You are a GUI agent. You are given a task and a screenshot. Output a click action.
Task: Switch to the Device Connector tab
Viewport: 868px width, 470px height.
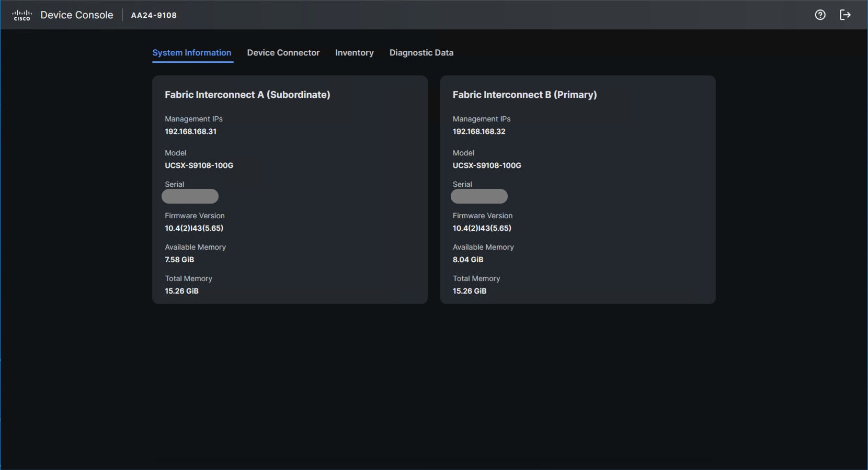[283, 53]
